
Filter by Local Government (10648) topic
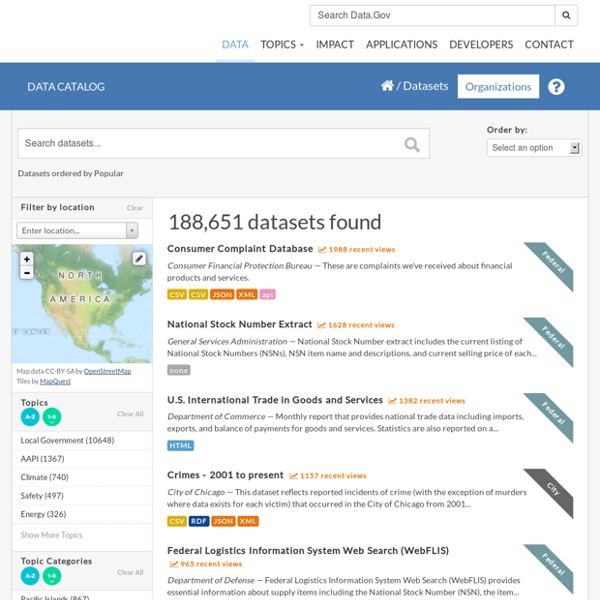pyautogui.click(x=82, y=440)
